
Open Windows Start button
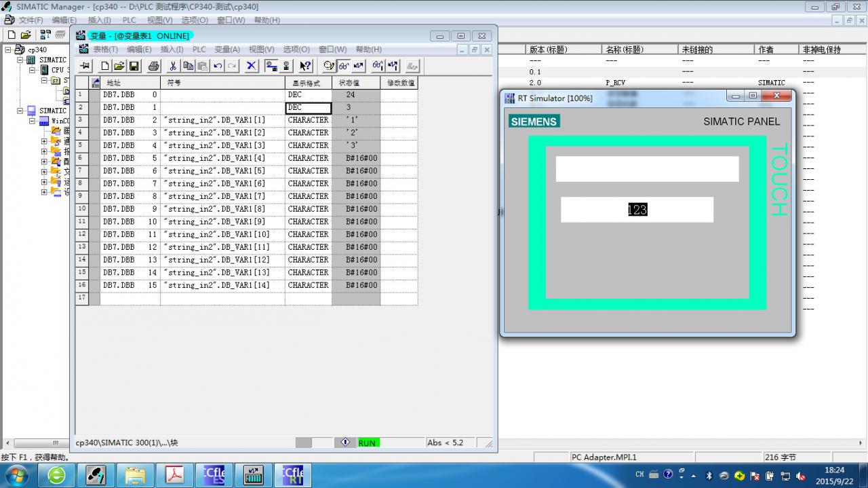16,474
